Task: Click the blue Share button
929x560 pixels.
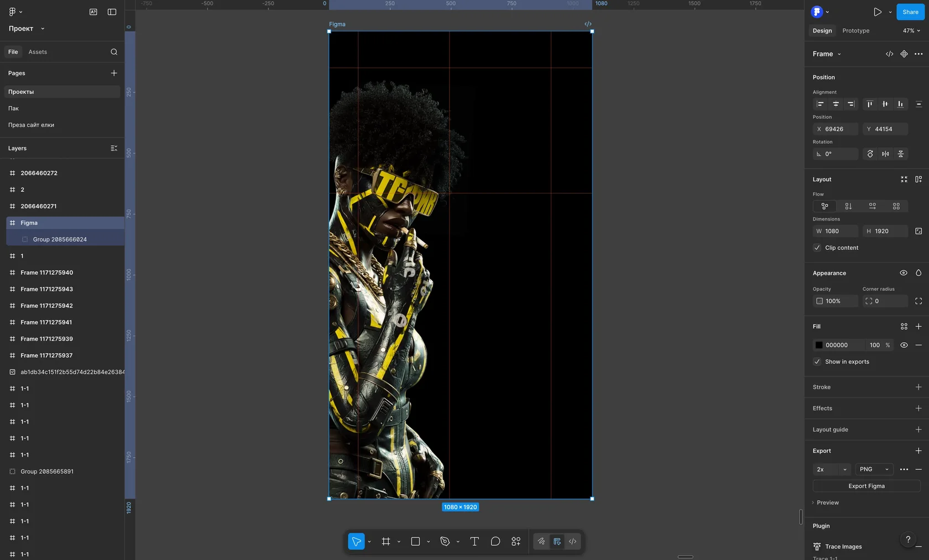Action: (x=910, y=12)
